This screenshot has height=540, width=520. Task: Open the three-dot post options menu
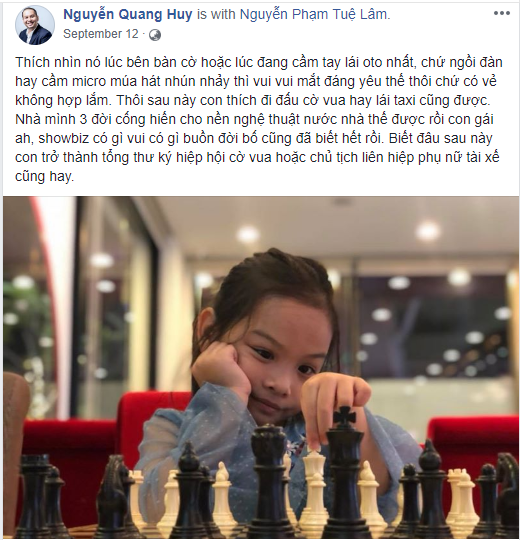tap(502, 13)
